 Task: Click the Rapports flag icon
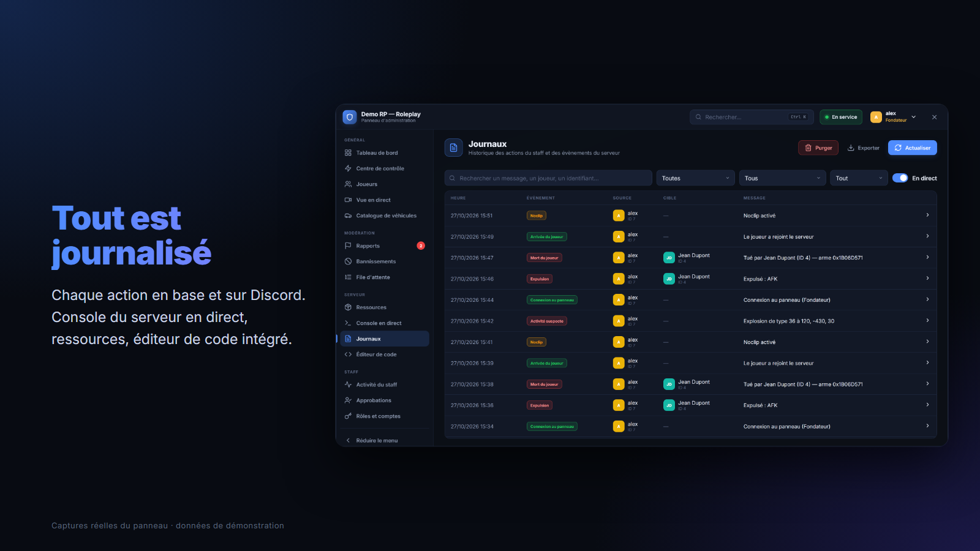coord(348,246)
